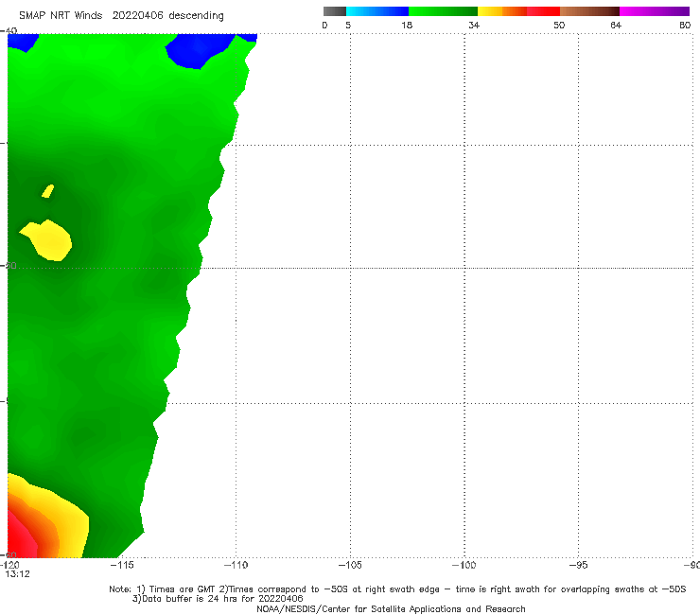Click the 'Data buffer is 24 hrs' note
Screen dimensions: 700x615
(x=218, y=599)
